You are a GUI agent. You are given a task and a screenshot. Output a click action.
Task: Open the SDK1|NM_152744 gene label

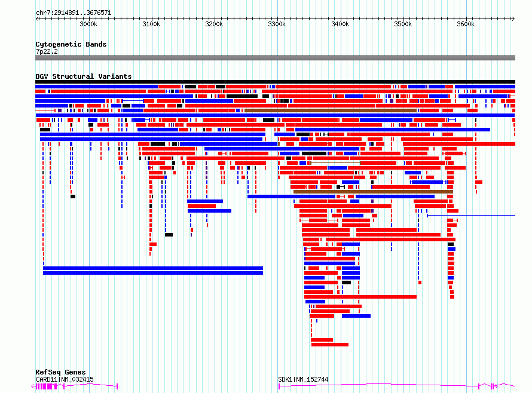303,379
